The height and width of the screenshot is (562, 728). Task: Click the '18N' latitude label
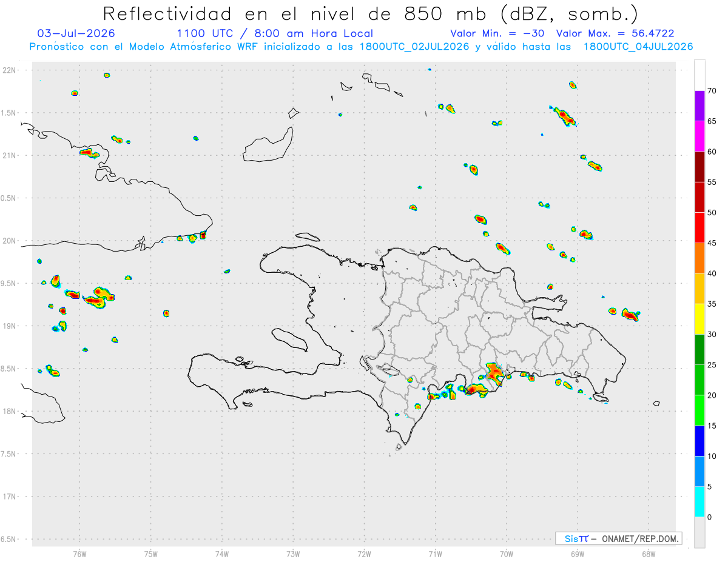tap(10, 411)
